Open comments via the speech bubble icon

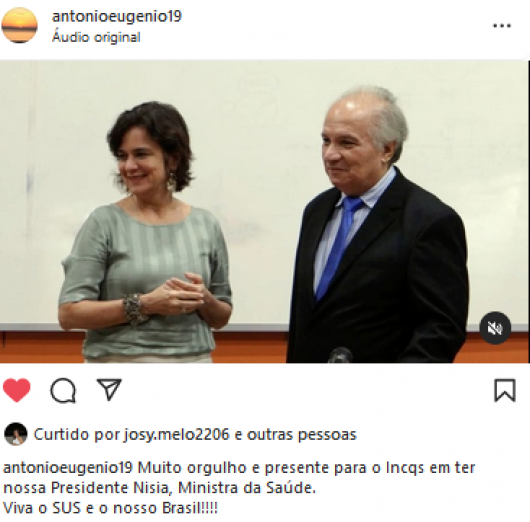point(63,390)
